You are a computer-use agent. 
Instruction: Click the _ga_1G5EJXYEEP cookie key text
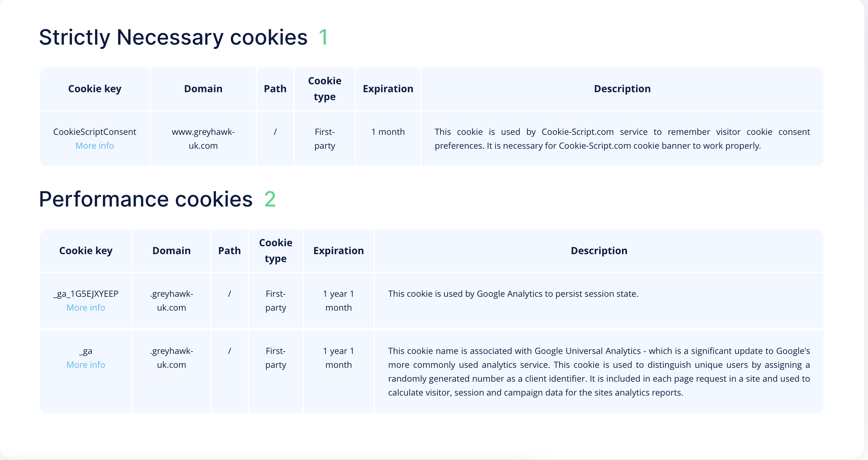[86, 294]
